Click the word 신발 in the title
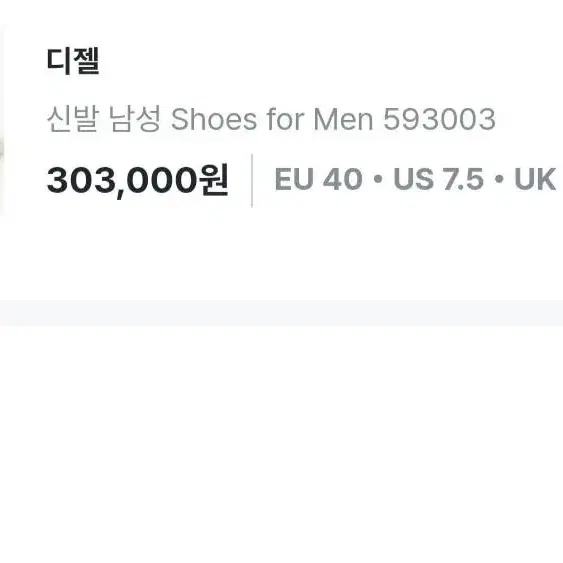The width and height of the screenshot is (563, 563). click(73, 119)
